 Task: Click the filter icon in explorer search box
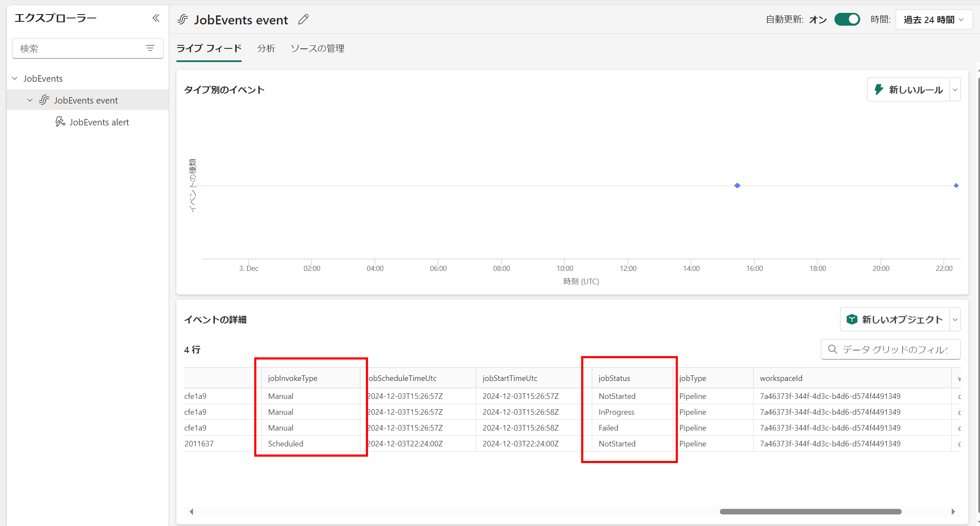[x=150, y=48]
